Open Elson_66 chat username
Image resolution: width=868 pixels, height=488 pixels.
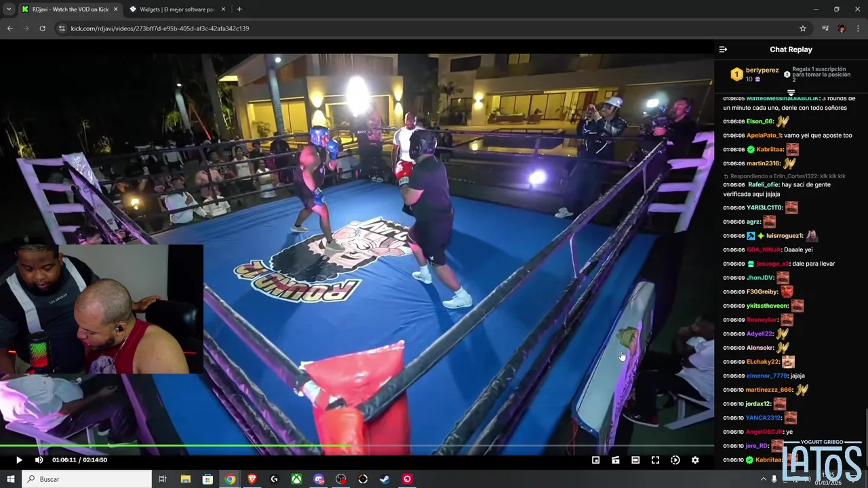click(x=759, y=121)
